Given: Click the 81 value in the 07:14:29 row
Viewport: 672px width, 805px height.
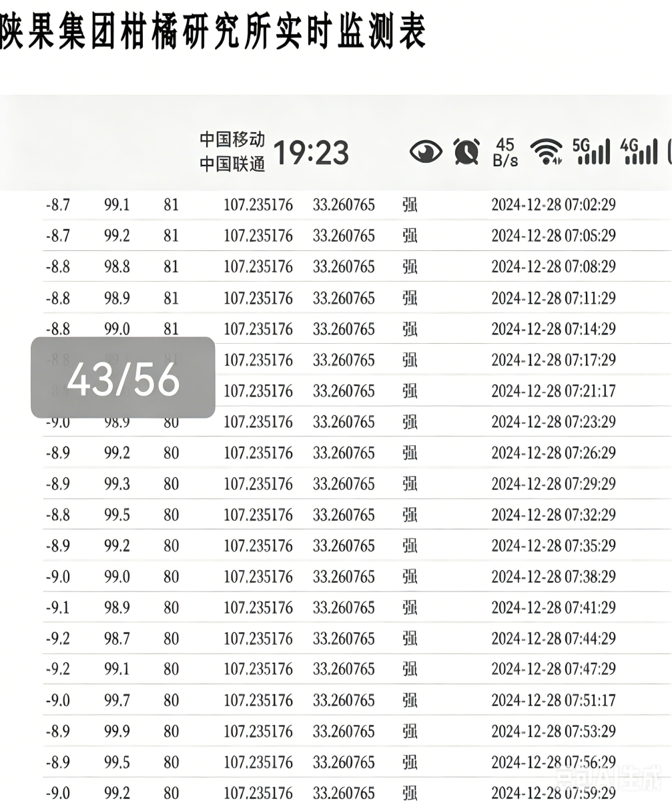Looking at the screenshot, I should [x=172, y=329].
